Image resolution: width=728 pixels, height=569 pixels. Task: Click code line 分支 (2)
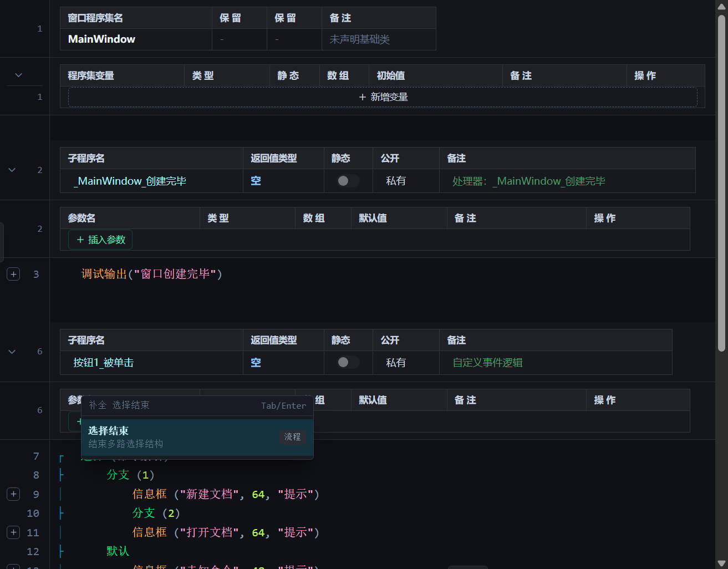click(156, 513)
